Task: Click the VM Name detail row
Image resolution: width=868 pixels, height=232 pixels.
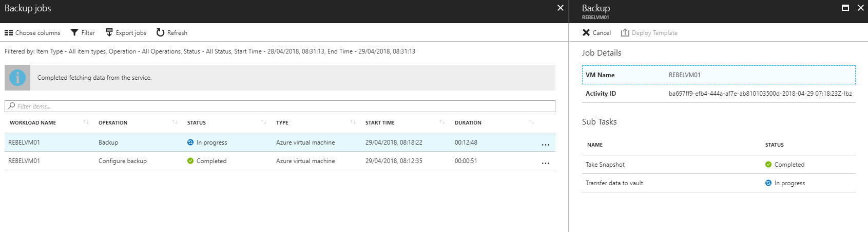Action: (719, 75)
